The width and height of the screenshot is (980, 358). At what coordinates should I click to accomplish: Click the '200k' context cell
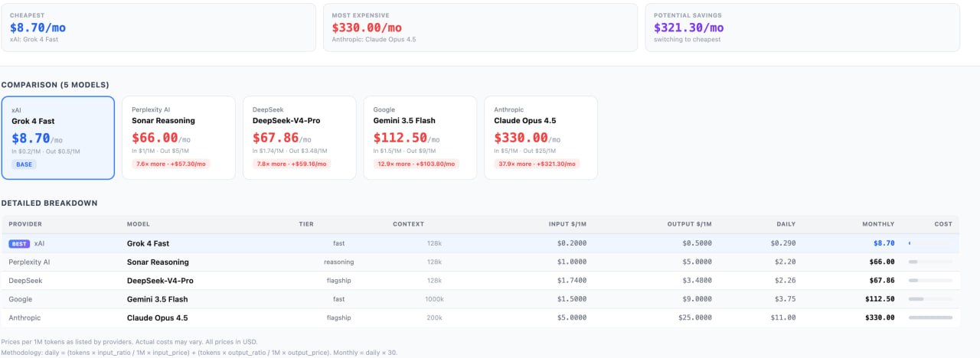434,317
